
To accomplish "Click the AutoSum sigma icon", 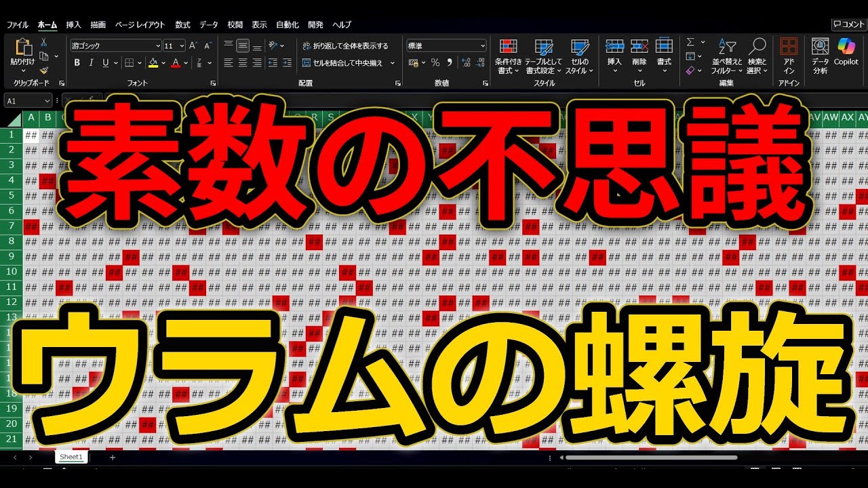I will click(690, 42).
